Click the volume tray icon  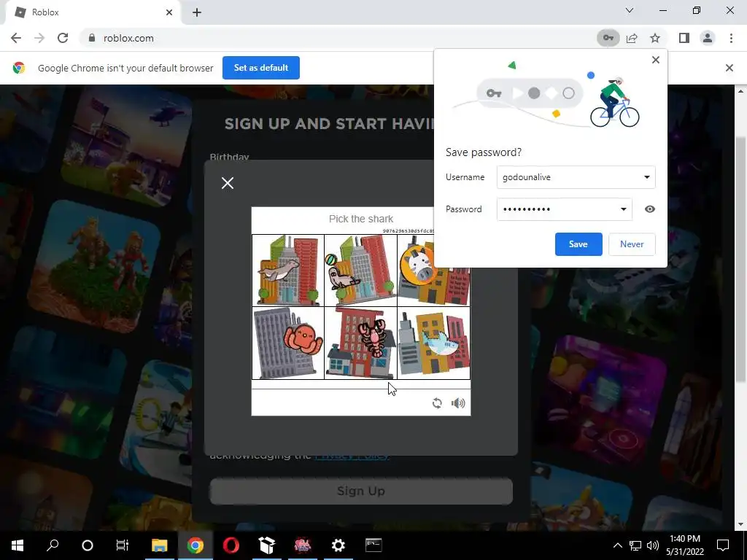tap(653, 545)
